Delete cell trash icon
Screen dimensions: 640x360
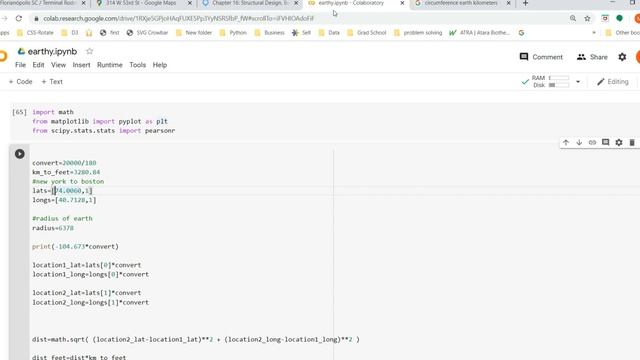coord(632,142)
